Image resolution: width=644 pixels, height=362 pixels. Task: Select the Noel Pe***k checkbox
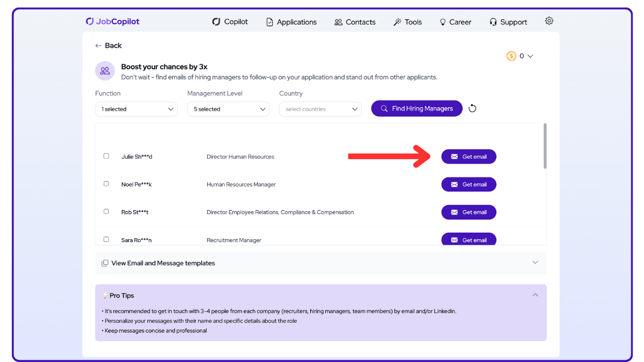[x=106, y=184]
